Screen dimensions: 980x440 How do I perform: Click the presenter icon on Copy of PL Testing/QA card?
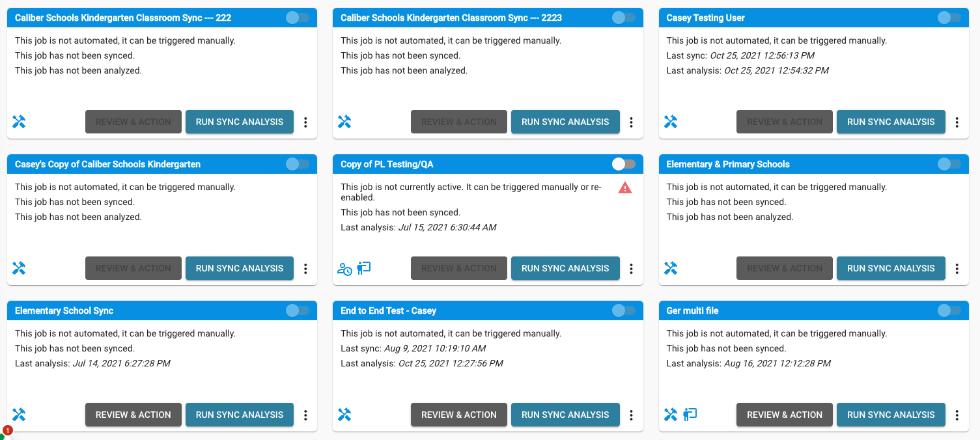coord(365,268)
